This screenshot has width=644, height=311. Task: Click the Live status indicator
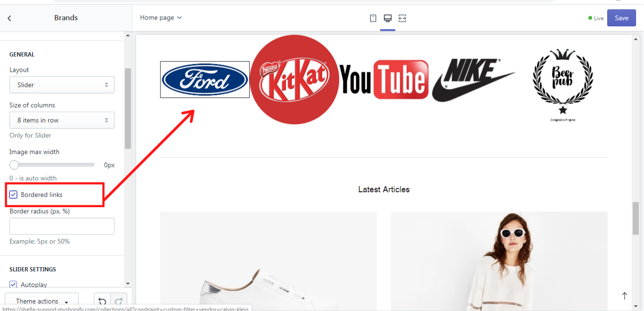click(x=596, y=18)
